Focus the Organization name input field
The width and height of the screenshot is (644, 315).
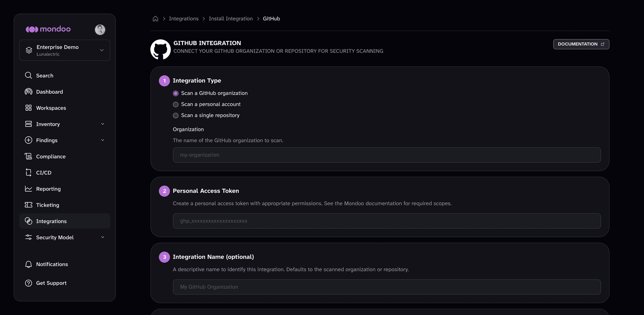pyautogui.click(x=387, y=155)
